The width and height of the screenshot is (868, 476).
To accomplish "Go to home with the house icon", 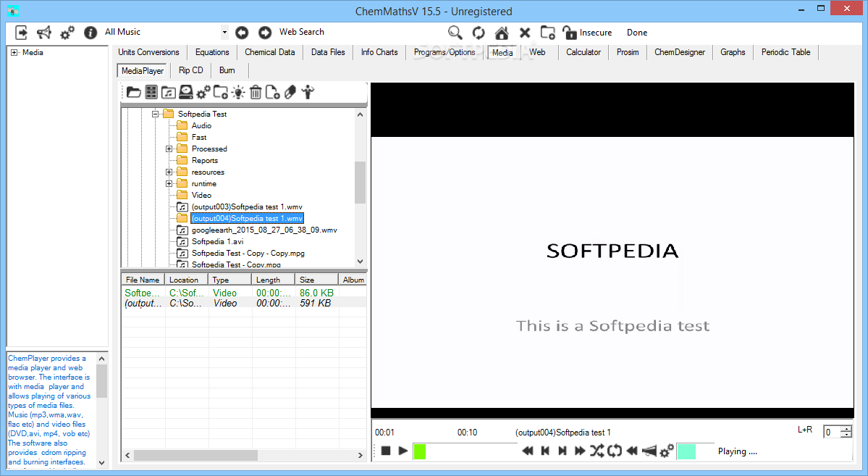I will pyautogui.click(x=502, y=33).
